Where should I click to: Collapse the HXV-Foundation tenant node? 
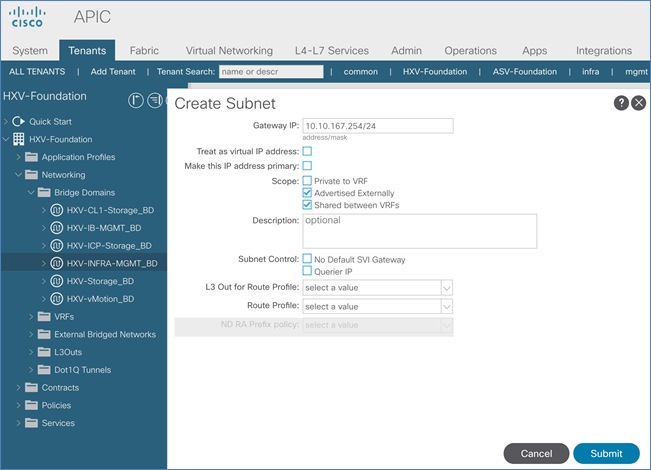click(x=6, y=139)
